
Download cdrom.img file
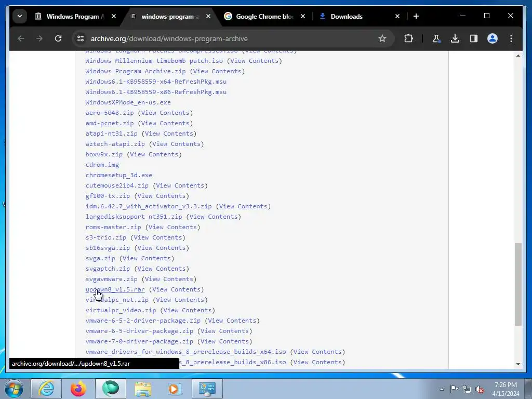(x=102, y=165)
